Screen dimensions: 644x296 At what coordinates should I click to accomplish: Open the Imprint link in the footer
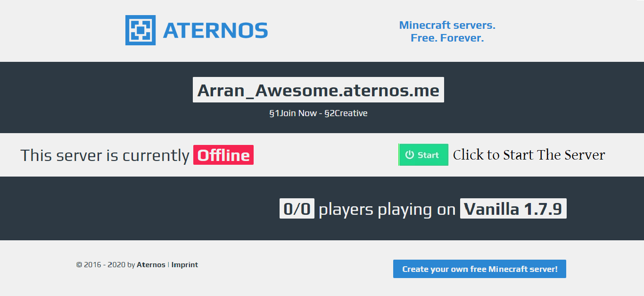pos(185,265)
